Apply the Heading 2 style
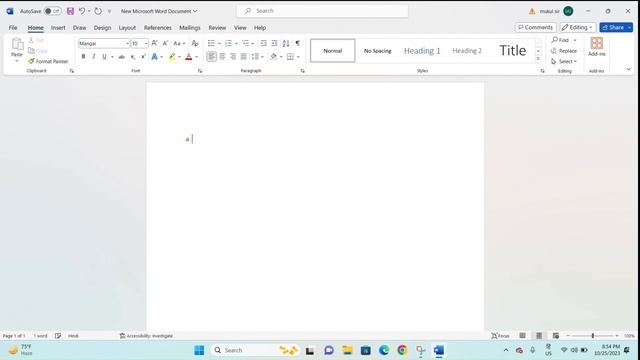The height and width of the screenshot is (360, 640). (467, 51)
